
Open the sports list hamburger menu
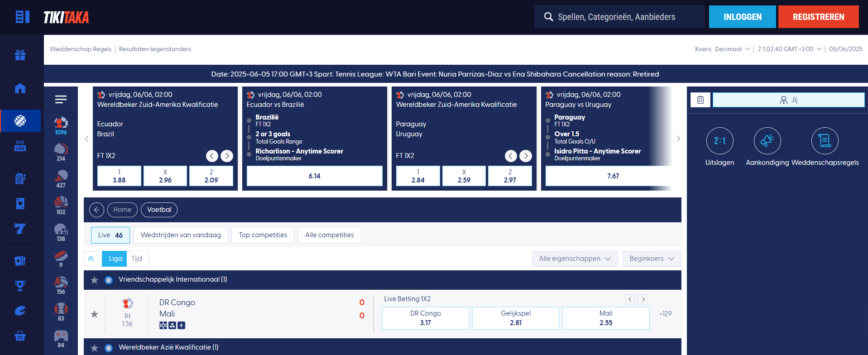pos(61,99)
